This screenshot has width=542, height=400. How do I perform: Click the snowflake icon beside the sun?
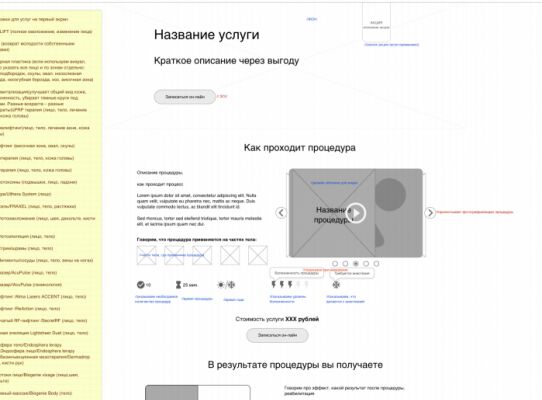pyautogui.click(x=231, y=285)
